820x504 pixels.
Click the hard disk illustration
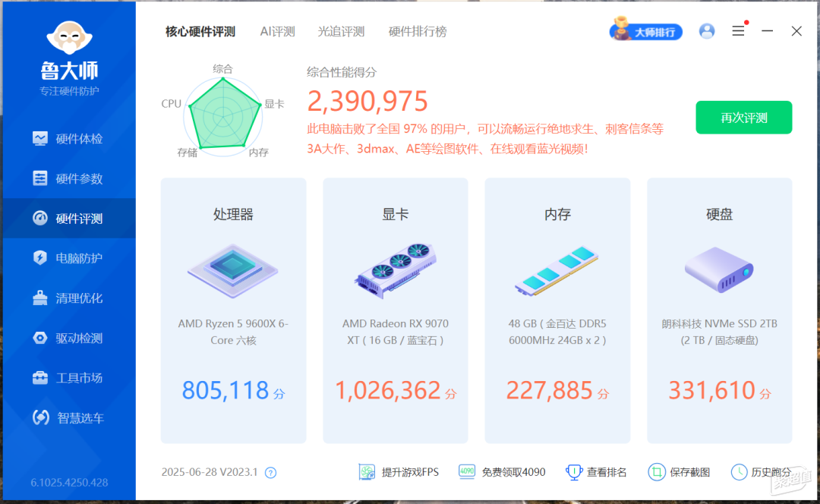point(719,269)
